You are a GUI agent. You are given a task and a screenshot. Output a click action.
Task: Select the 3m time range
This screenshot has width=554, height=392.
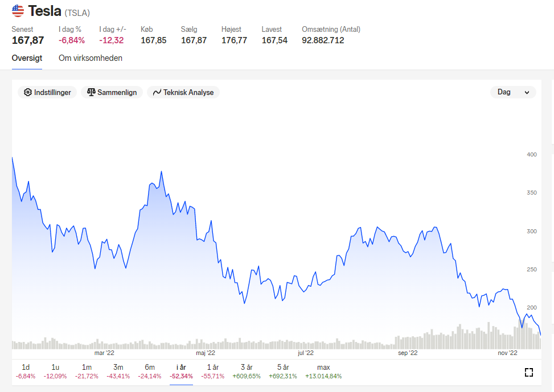(x=118, y=372)
